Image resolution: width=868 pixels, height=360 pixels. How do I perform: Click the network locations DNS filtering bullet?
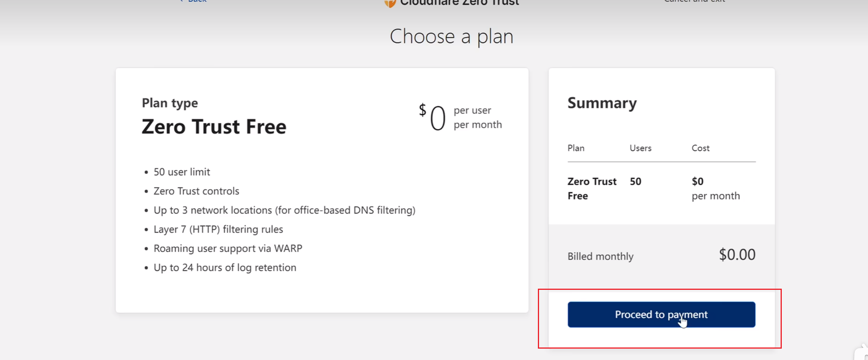tap(284, 210)
